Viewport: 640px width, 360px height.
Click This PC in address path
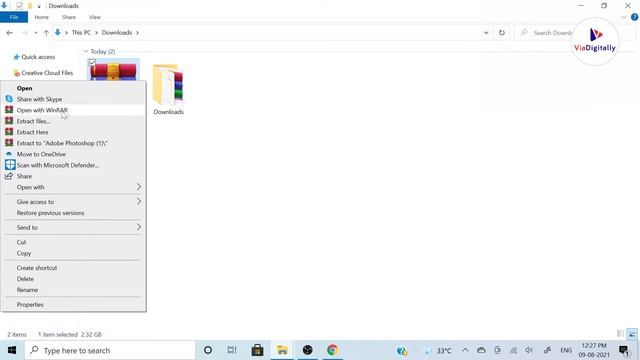click(81, 33)
